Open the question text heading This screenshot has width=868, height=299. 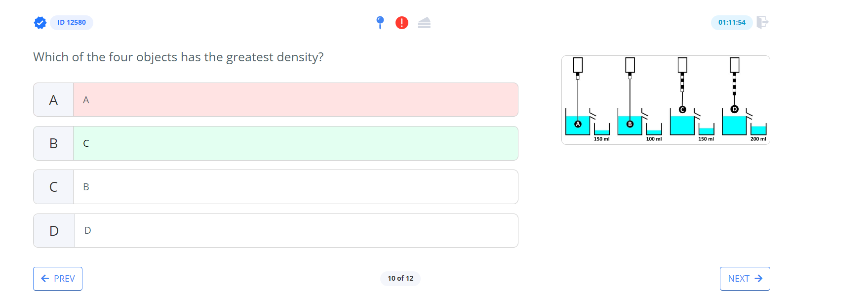coord(178,57)
